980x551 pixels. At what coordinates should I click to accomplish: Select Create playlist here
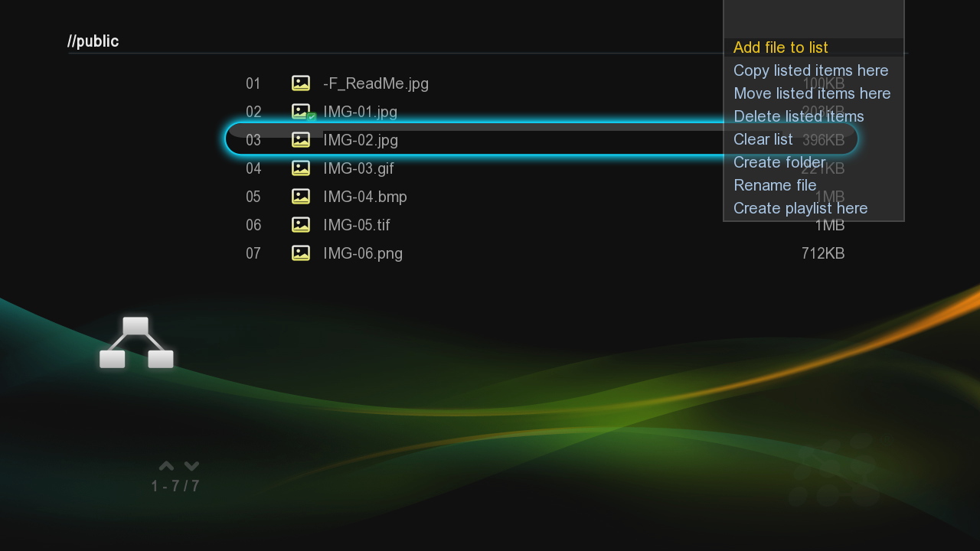pos(800,208)
